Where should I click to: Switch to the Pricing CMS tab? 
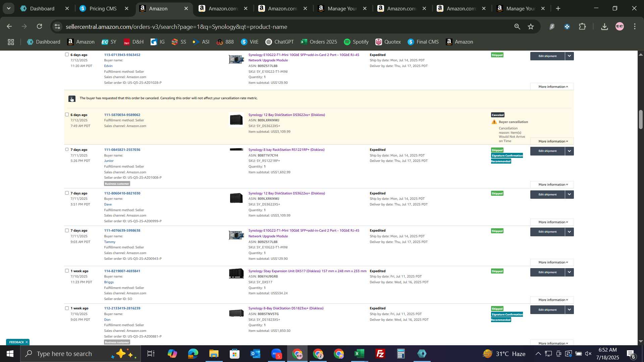[103, 8]
